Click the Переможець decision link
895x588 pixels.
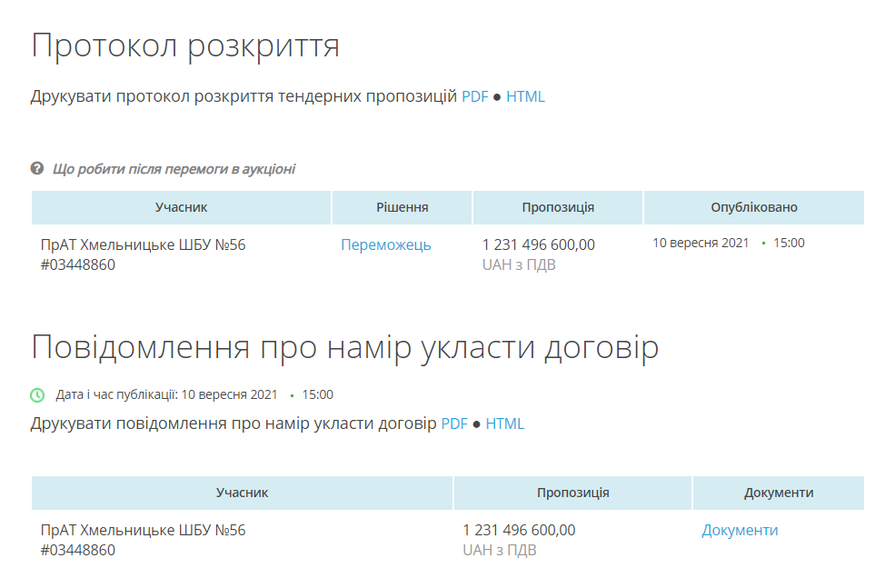(x=386, y=244)
